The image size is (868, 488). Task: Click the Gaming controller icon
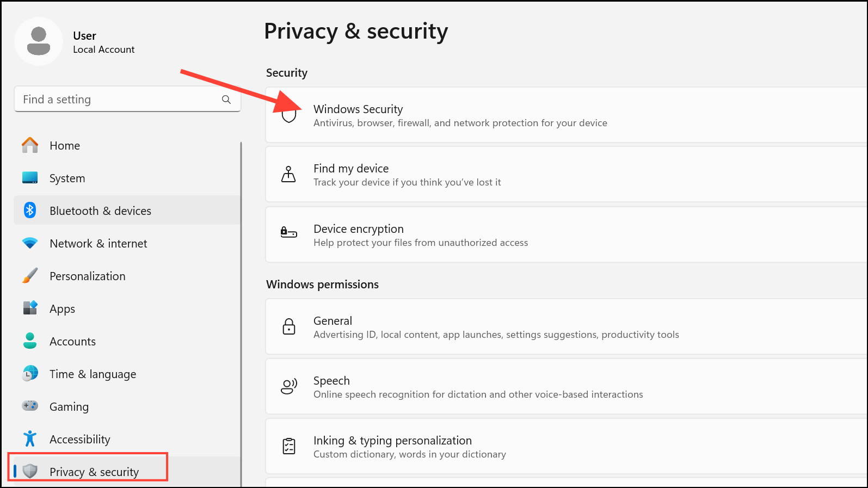30,406
